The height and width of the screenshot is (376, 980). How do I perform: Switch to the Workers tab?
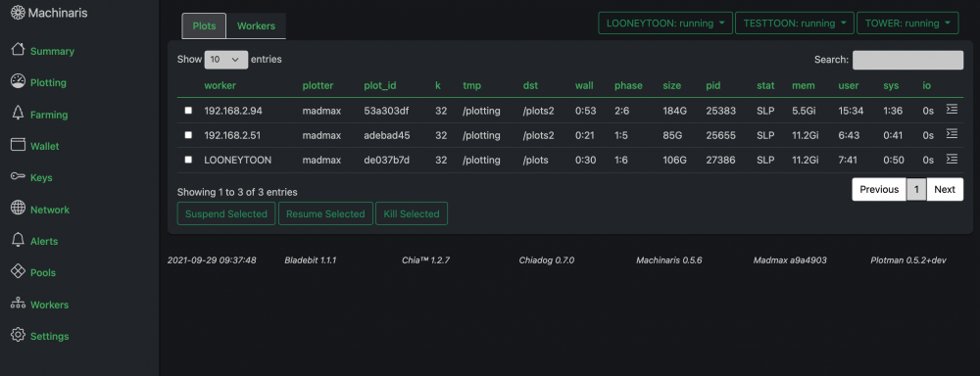point(256,26)
